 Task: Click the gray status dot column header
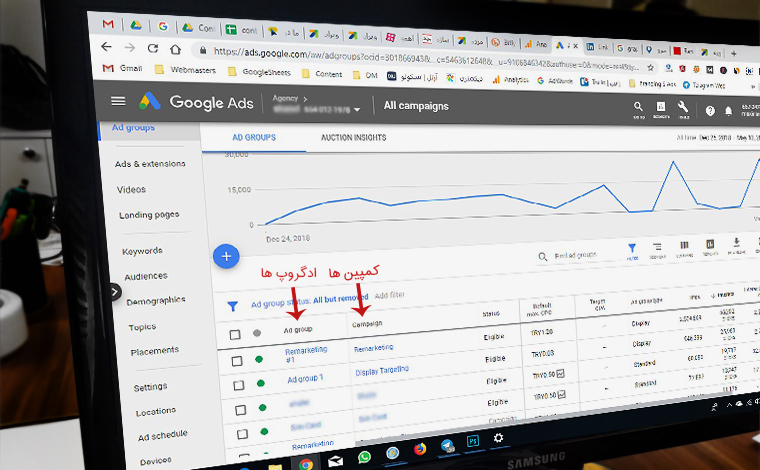(257, 333)
